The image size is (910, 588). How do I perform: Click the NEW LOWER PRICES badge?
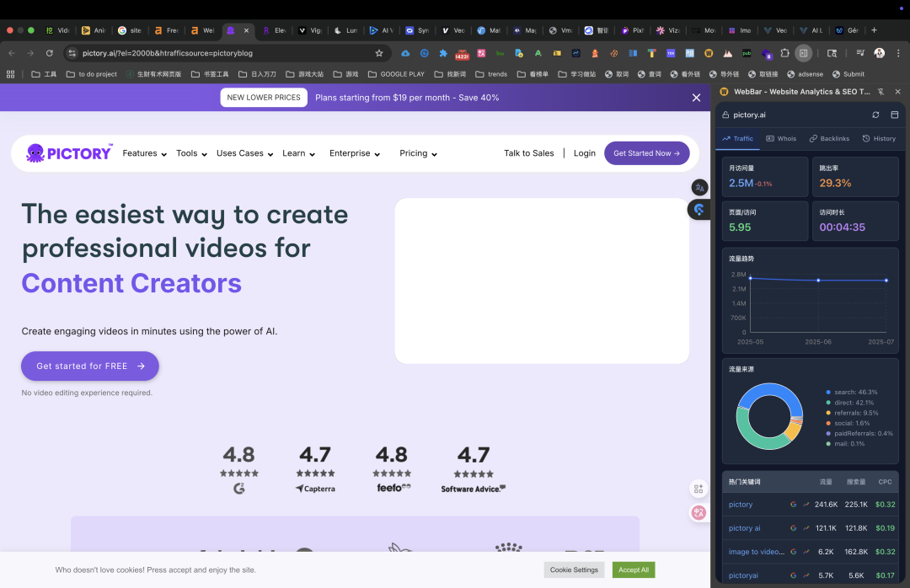point(264,98)
